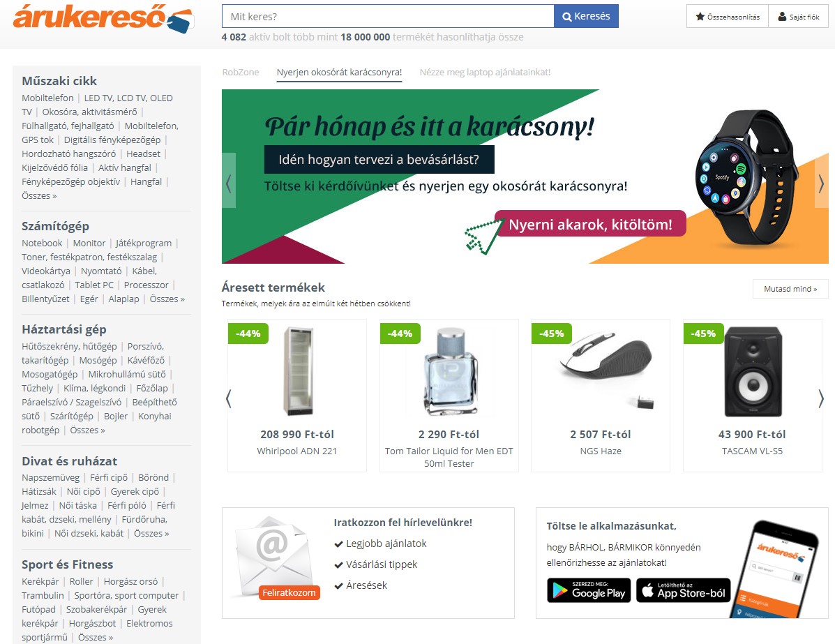Screen dimensions: 835x644
Task: Open the App Store download badge
Action: click(684, 590)
